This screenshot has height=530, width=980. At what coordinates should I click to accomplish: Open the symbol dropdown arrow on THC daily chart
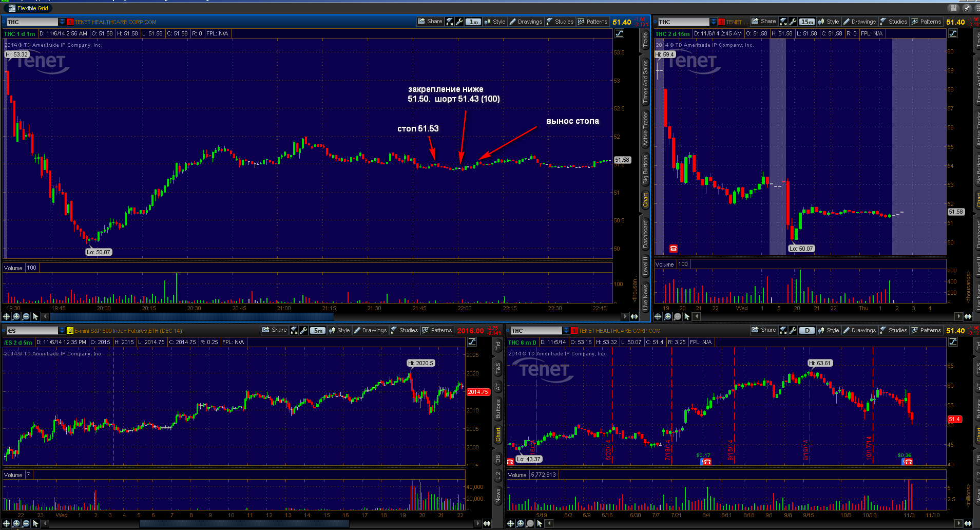coord(566,331)
